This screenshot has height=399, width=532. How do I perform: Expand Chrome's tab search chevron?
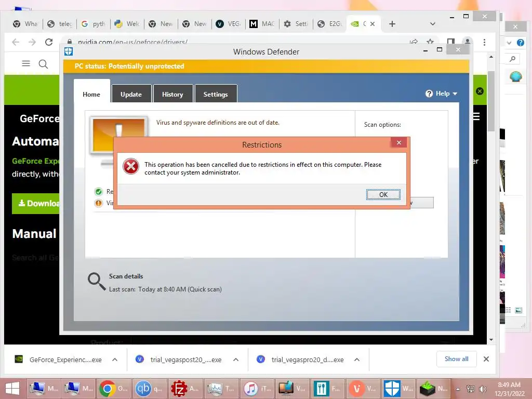(x=433, y=24)
